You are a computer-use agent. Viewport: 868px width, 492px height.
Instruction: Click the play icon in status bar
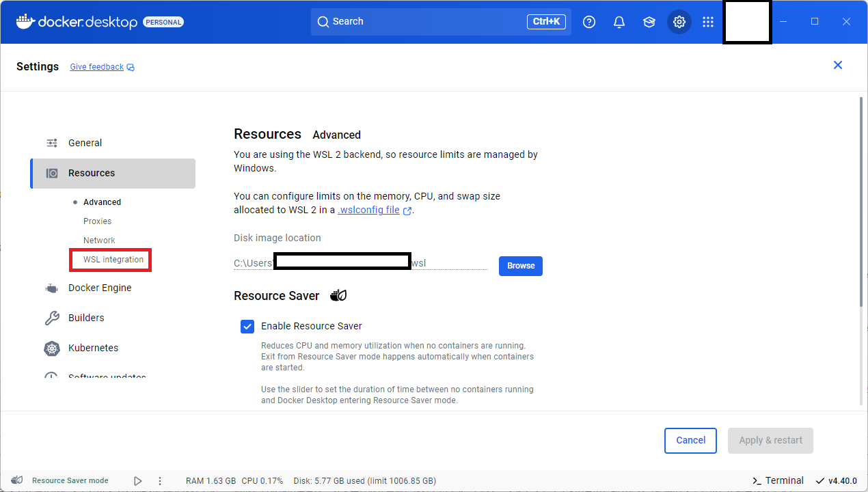pos(138,481)
